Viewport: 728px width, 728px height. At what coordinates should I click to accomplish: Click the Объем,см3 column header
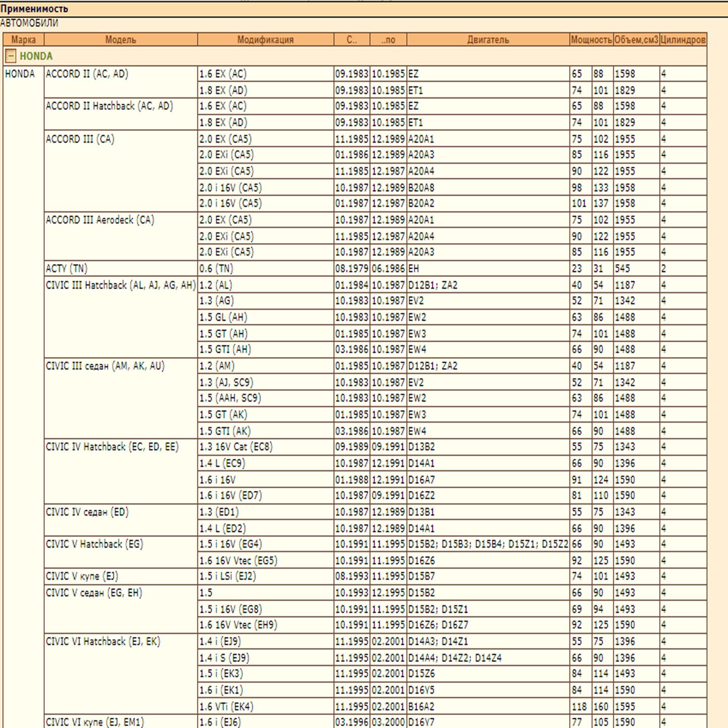(x=636, y=40)
